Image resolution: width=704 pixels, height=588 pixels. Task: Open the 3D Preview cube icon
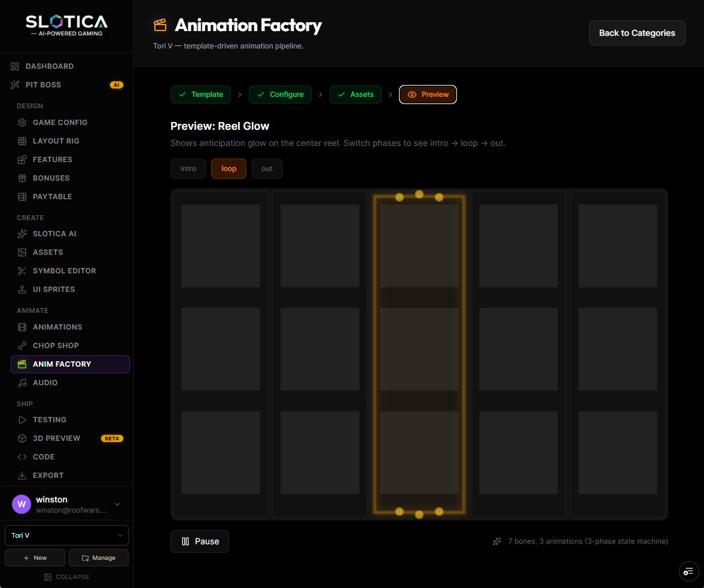pos(22,438)
